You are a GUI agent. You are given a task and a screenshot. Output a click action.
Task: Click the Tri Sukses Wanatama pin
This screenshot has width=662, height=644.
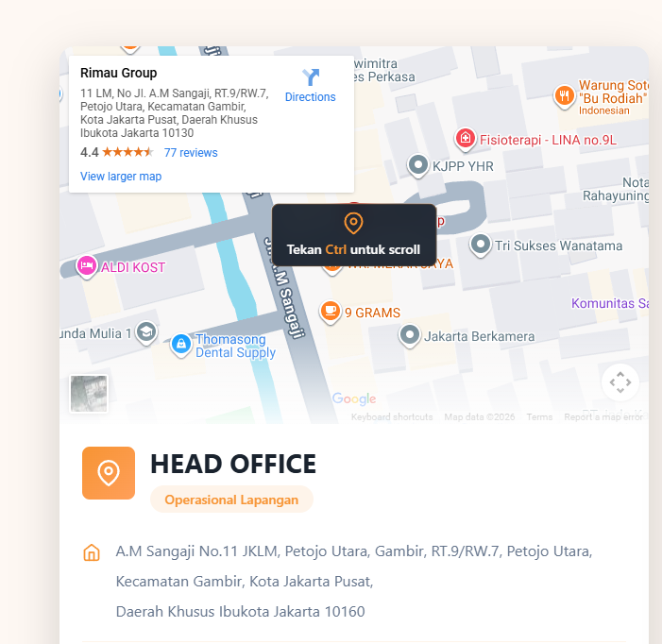coord(481,245)
